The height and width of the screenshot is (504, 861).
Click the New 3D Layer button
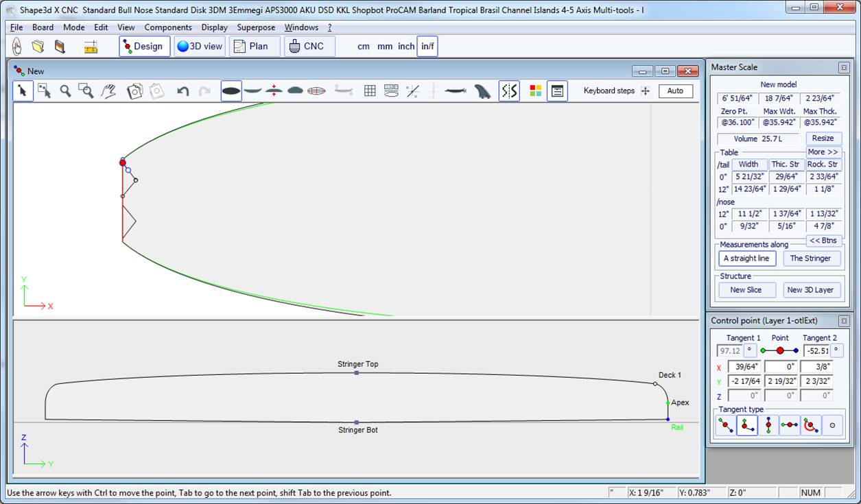coord(810,290)
